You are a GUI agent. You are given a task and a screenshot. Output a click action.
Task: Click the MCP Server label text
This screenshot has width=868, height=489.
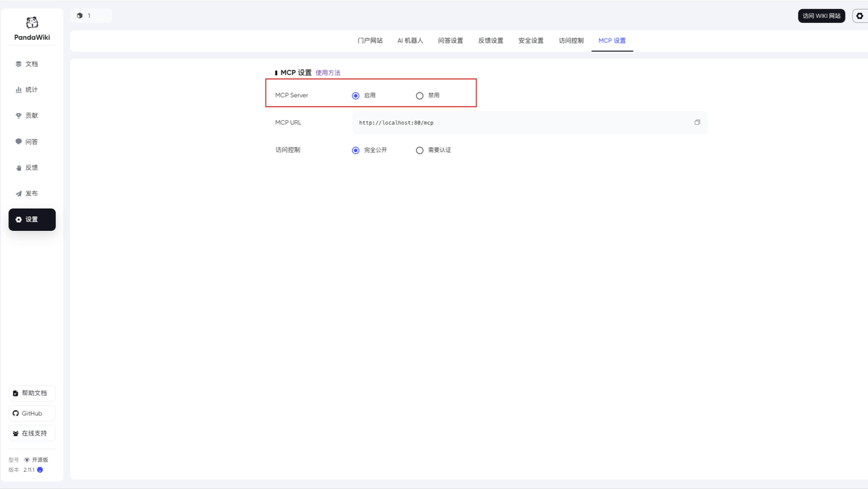click(x=292, y=96)
